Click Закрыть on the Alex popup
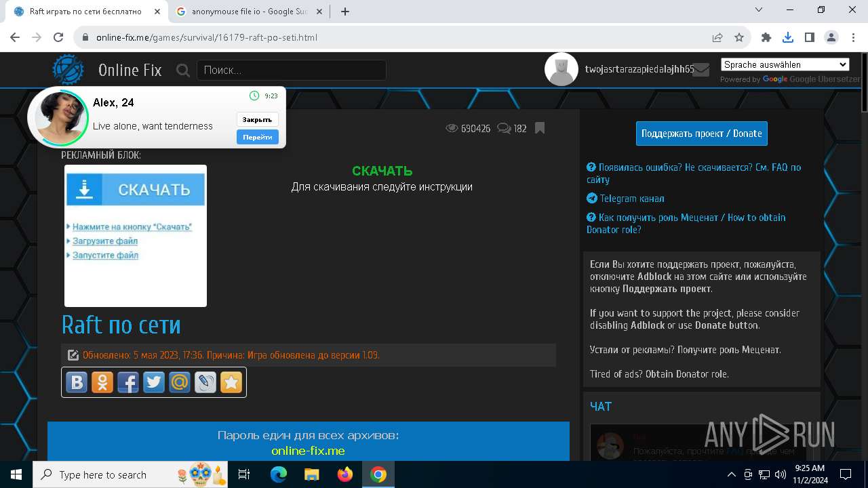Screen dimensions: 868x488 click(x=257, y=119)
